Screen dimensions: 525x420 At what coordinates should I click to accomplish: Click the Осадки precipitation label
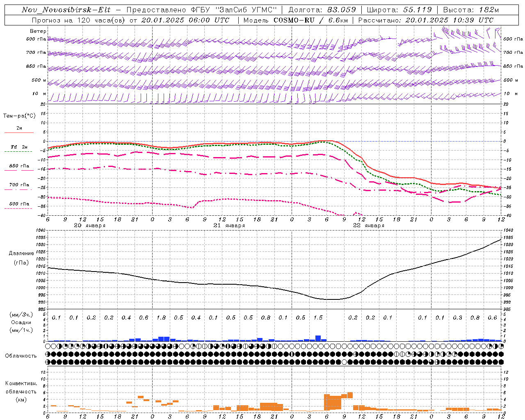21,322
